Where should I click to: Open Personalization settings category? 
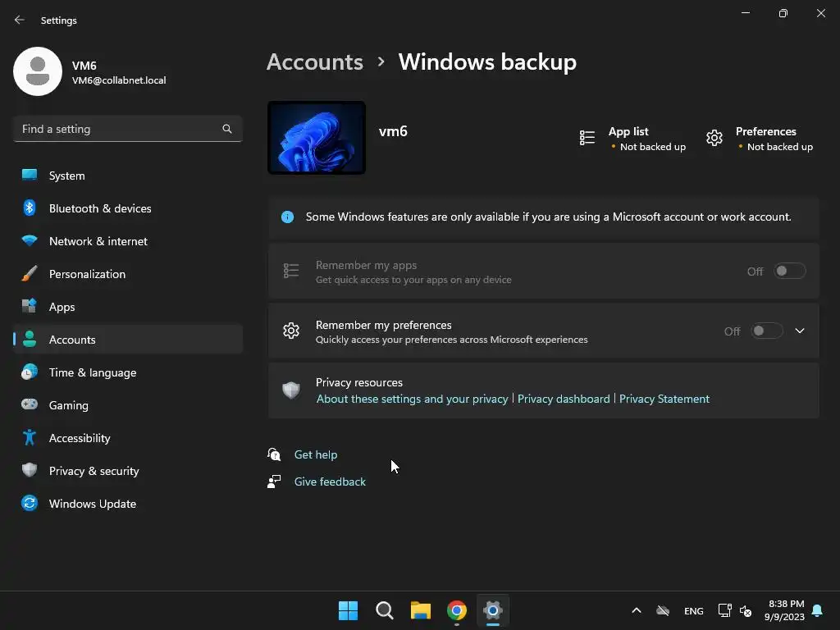[x=127, y=274]
